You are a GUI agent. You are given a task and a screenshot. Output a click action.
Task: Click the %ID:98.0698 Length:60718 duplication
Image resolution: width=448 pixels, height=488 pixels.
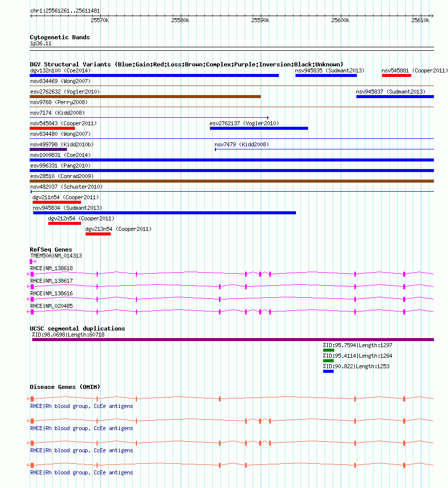233,340
